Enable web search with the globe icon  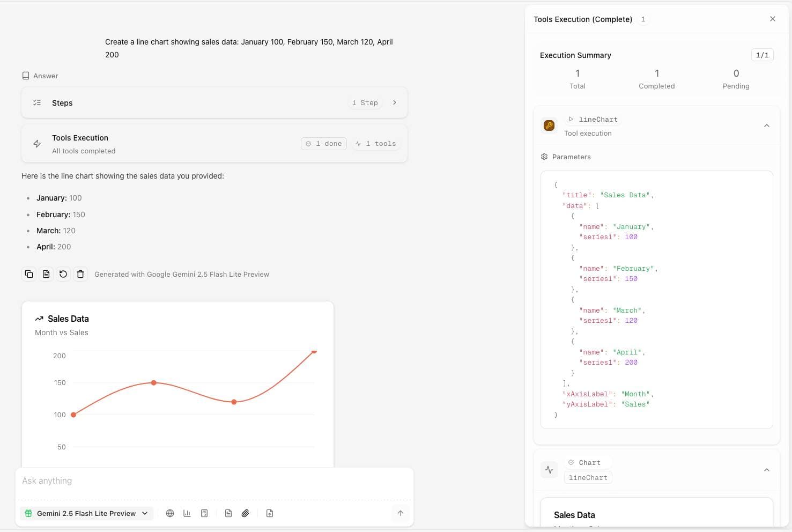pos(170,513)
